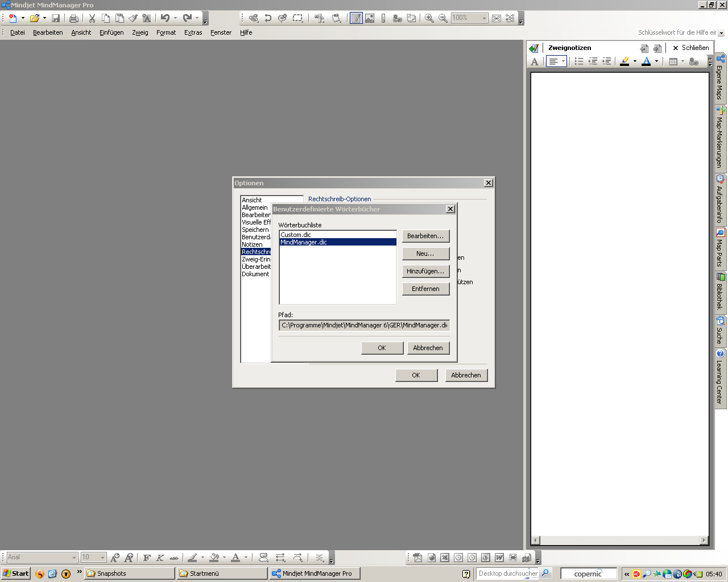Click the Undo arrow icon

click(165, 18)
